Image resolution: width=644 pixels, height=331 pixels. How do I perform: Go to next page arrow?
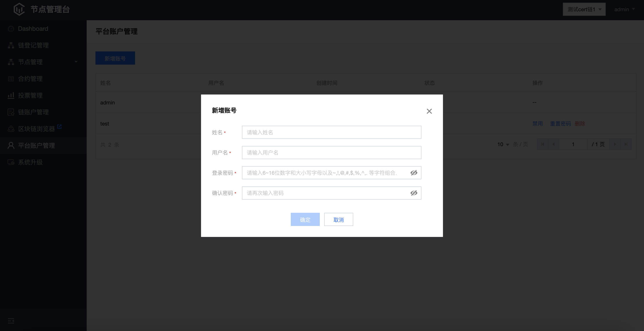click(615, 144)
